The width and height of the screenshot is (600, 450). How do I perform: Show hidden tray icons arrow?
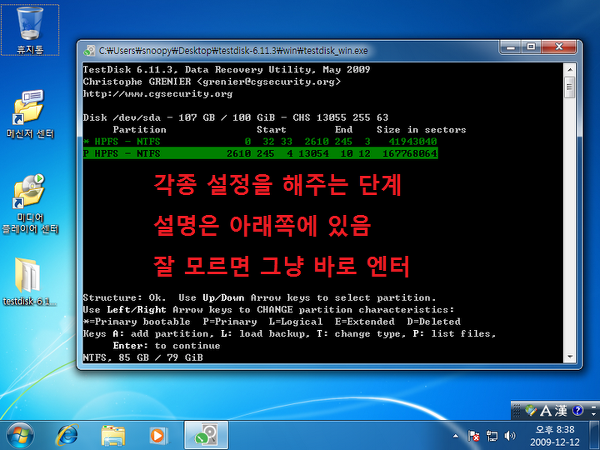(455, 435)
